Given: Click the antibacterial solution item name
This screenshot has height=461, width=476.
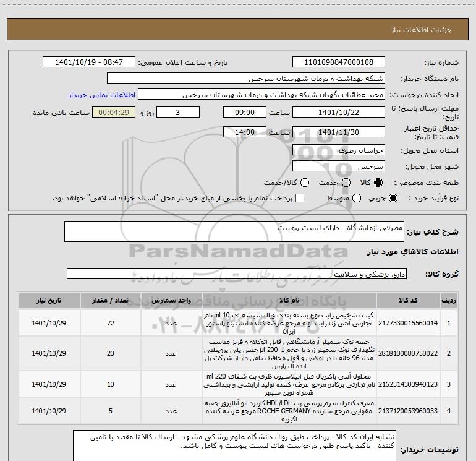Looking at the screenshot, I should tap(289, 384).
